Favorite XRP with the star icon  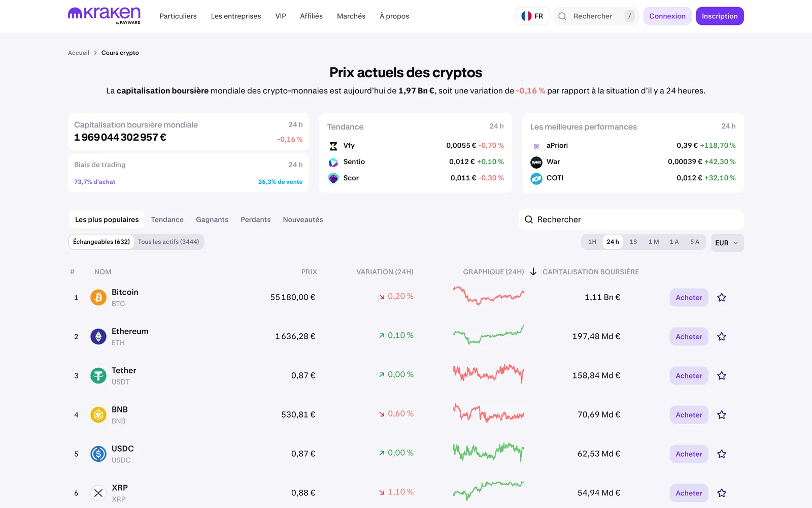point(722,493)
